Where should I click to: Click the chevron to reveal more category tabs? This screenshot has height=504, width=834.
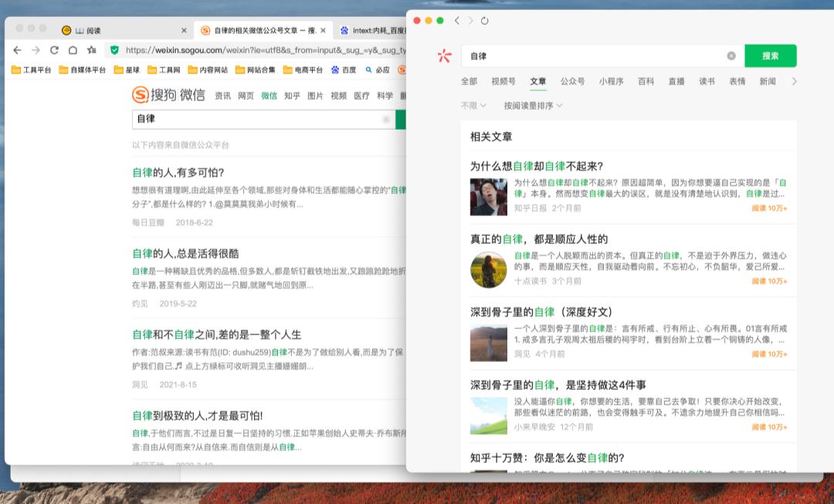[795, 81]
